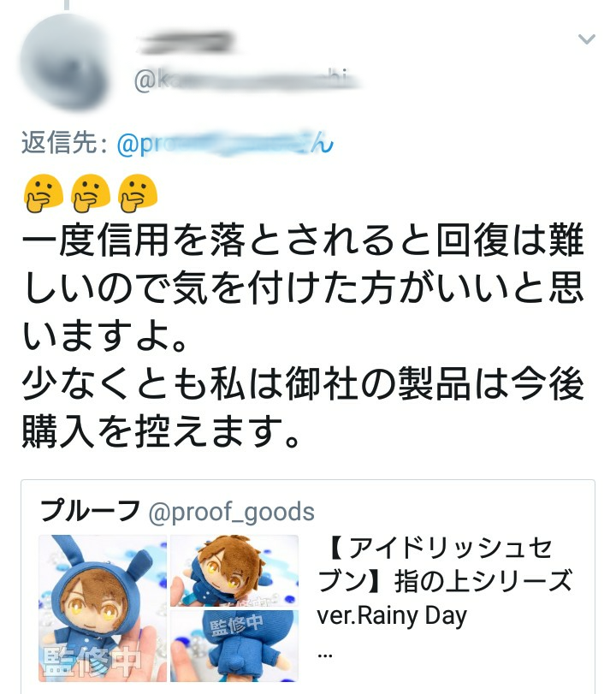Tap the blurred display name of the tweet author
This screenshot has height=694, width=616.
(x=186, y=43)
